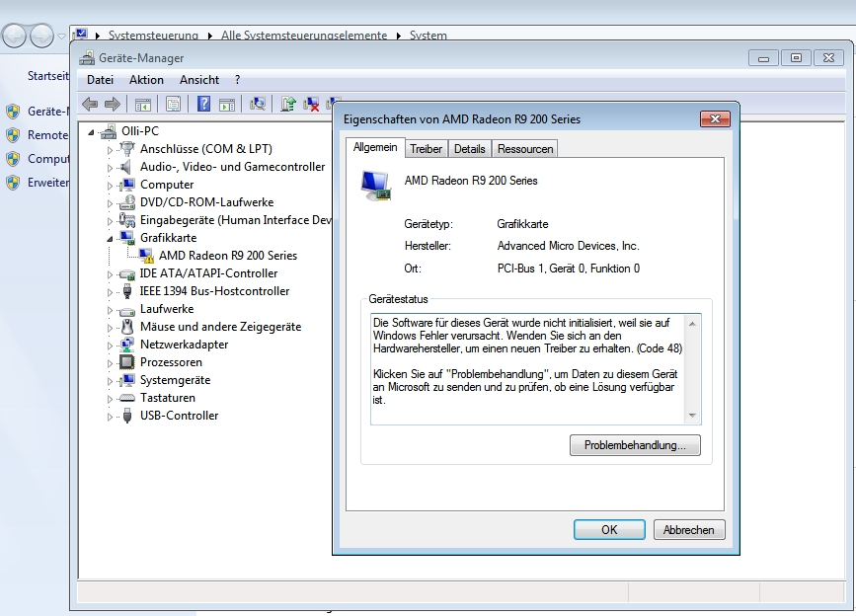The height and width of the screenshot is (616, 856).
Task: Switch to the Ressourcen tab
Action: (x=525, y=149)
